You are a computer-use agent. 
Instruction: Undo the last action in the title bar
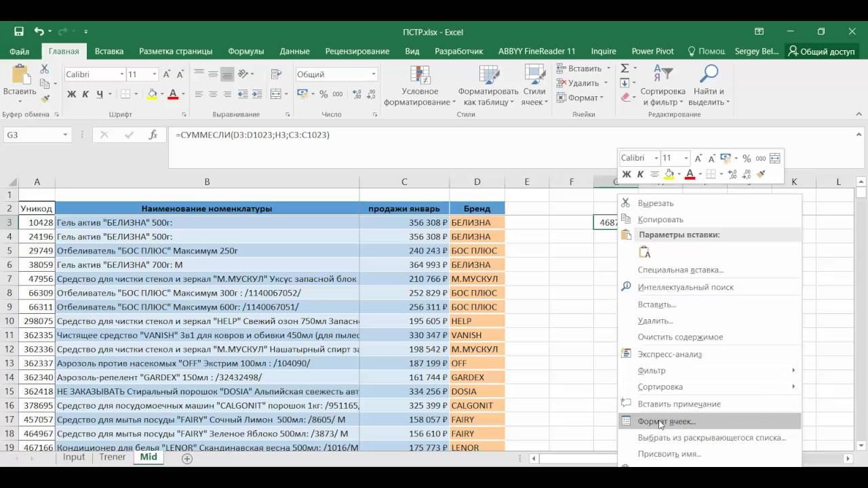(39, 32)
